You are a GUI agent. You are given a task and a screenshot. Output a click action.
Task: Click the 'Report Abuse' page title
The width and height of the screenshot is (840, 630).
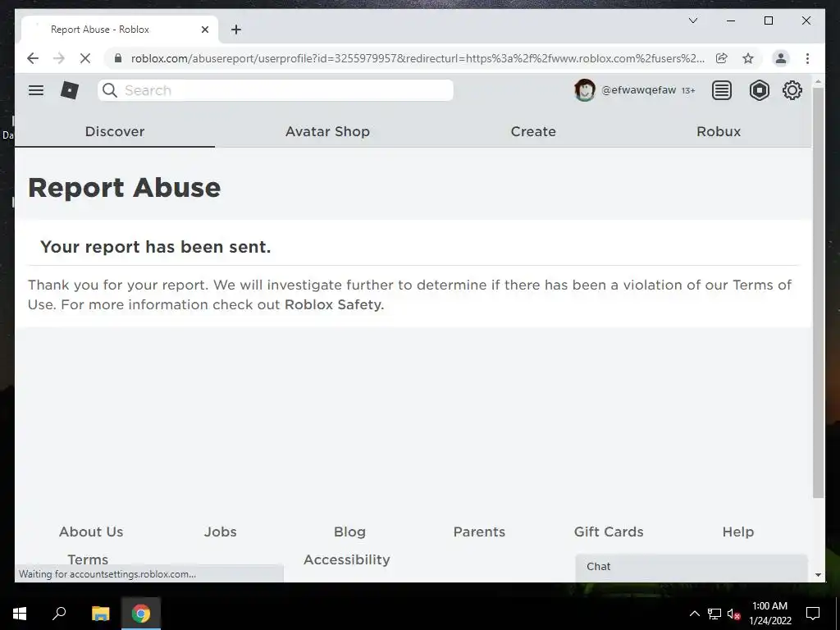point(125,188)
